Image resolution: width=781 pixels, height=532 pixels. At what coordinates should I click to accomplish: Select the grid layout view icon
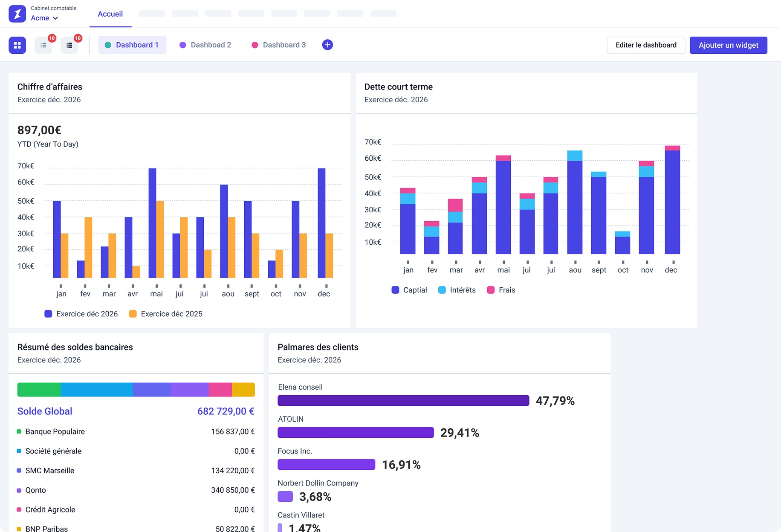[x=17, y=45]
